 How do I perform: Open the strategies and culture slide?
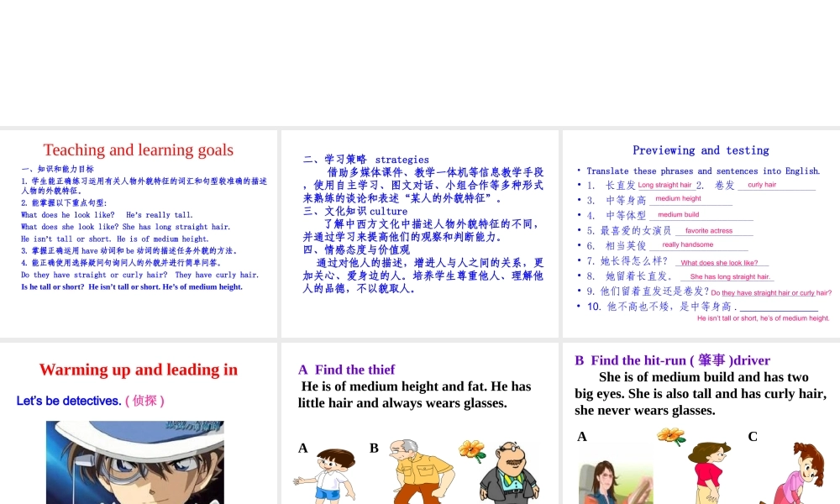tap(419, 234)
